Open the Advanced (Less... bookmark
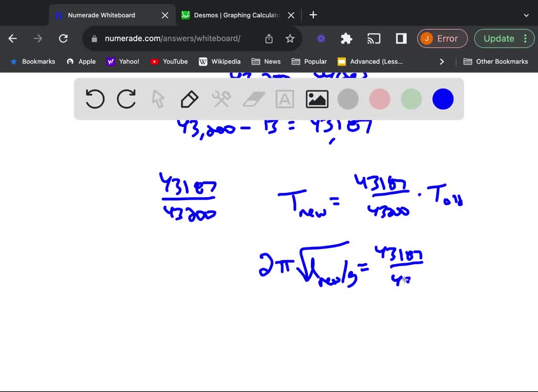This screenshot has height=392, width=538. pyautogui.click(x=370, y=61)
